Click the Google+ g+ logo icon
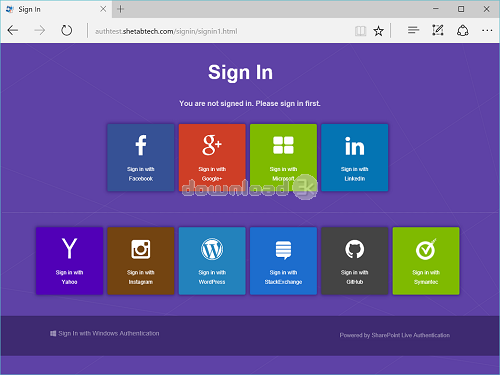 pyautogui.click(x=212, y=145)
